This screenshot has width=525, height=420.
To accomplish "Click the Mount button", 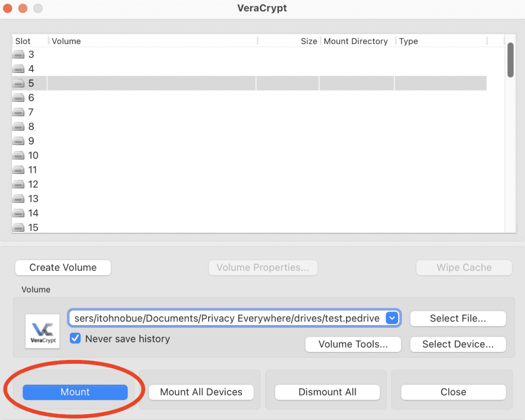I will click(75, 392).
